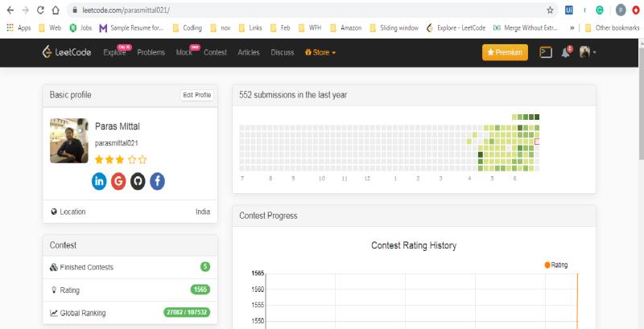The width and height of the screenshot is (644, 329).
Task: Go to browser Home icon
Action: pyautogui.click(x=56, y=10)
